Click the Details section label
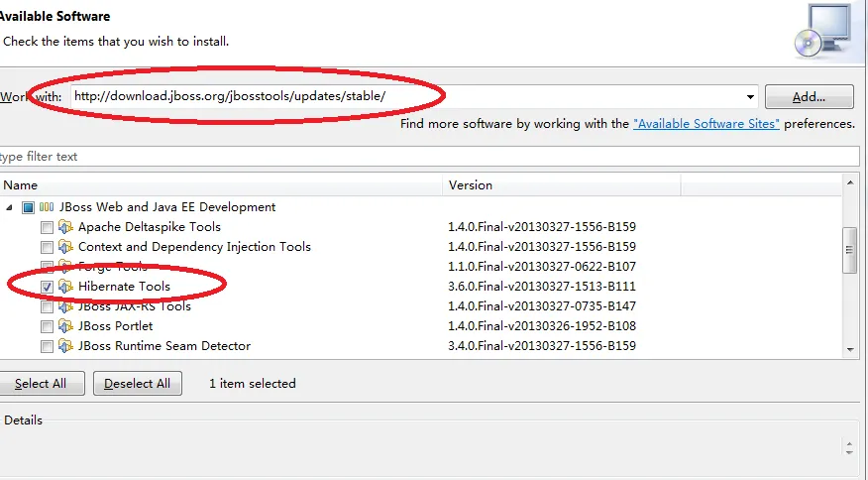This screenshot has height=480, width=868. click(x=23, y=420)
